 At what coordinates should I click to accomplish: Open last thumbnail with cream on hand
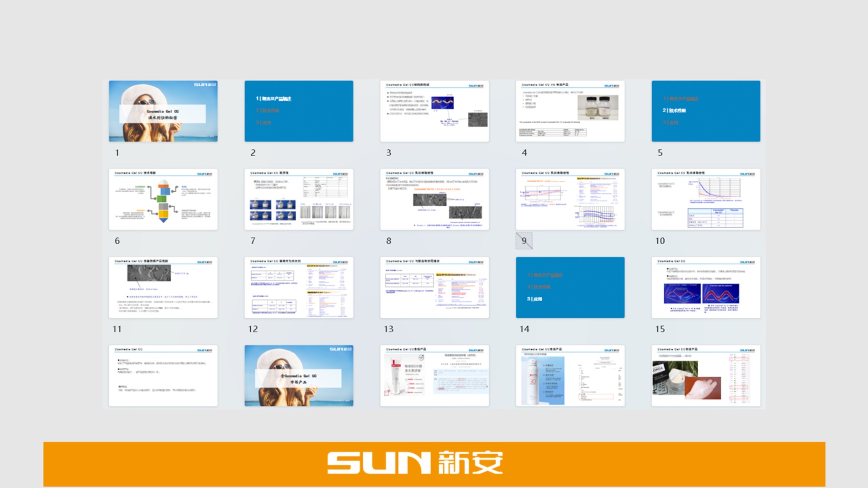tap(706, 375)
